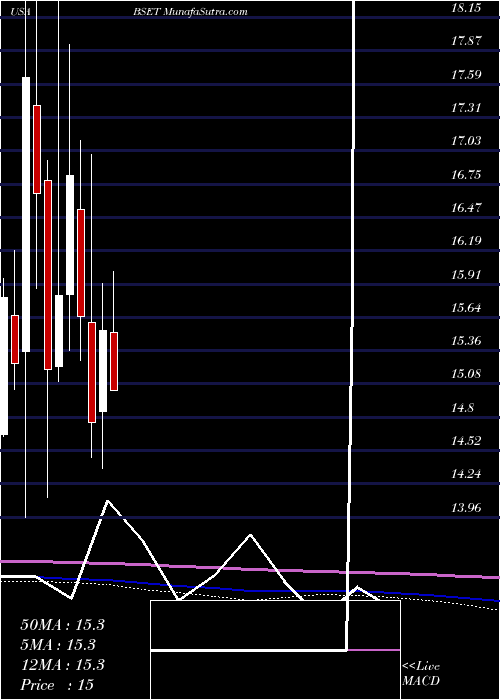Image resolution: width=500 pixels, height=700 pixels.
Task: Click the last red candlestick on the chart
Action: (114, 361)
